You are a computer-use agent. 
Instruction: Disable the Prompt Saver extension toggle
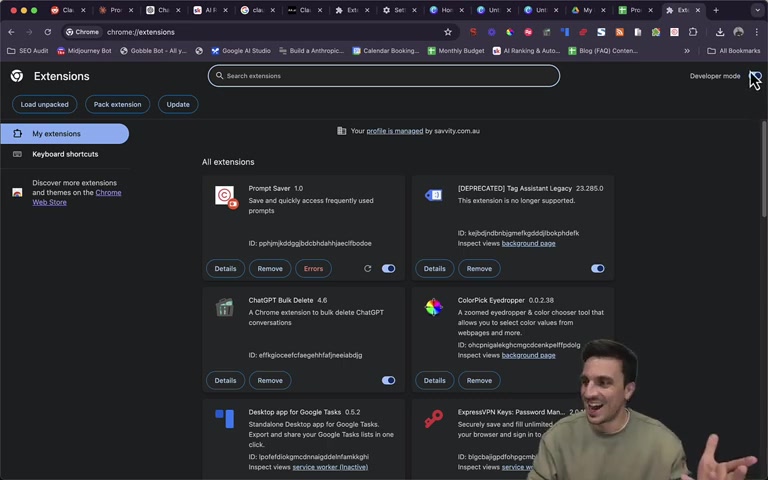(388, 268)
